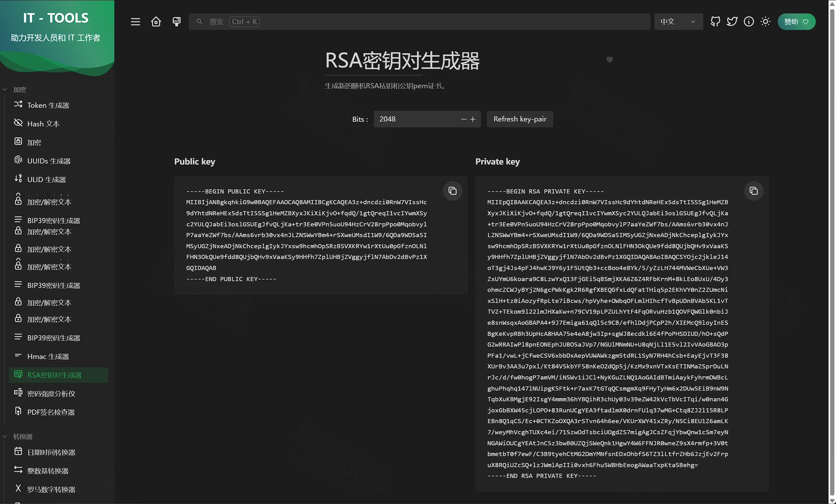Click the Refresh key-pair button
Image resolution: width=836 pixels, height=504 pixels.
tap(520, 119)
